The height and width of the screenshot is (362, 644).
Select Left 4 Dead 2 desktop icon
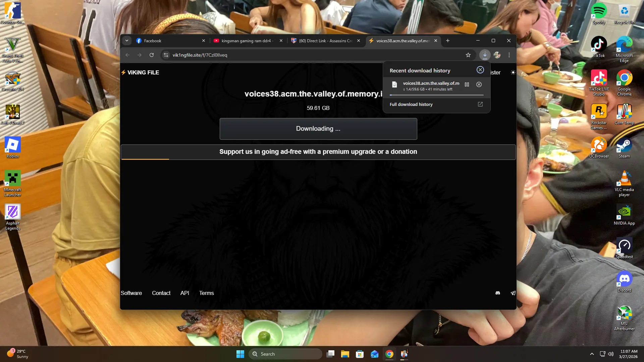coord(13,114)
